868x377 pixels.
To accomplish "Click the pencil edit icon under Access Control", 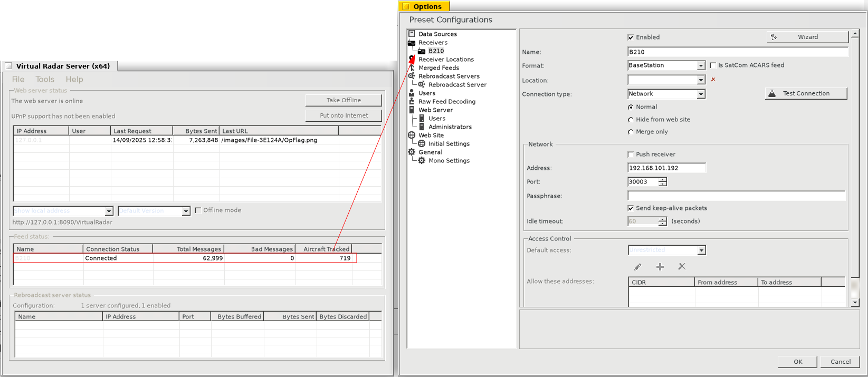I will pos(637,267).
